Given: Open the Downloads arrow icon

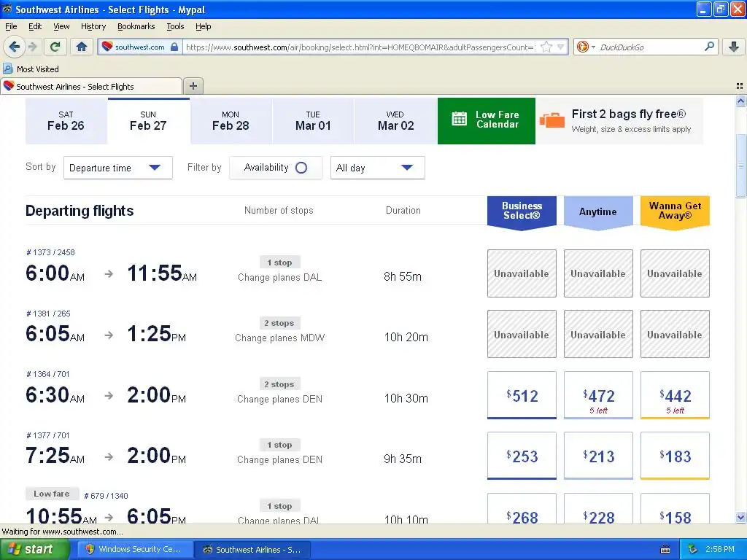Looking at the screenshot, I should click(734, 47).
